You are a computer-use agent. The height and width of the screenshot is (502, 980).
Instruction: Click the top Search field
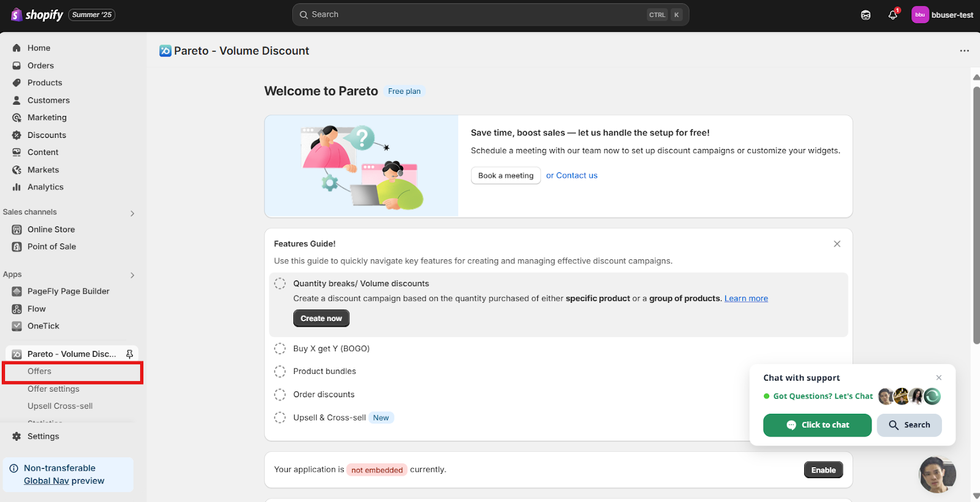491,15
